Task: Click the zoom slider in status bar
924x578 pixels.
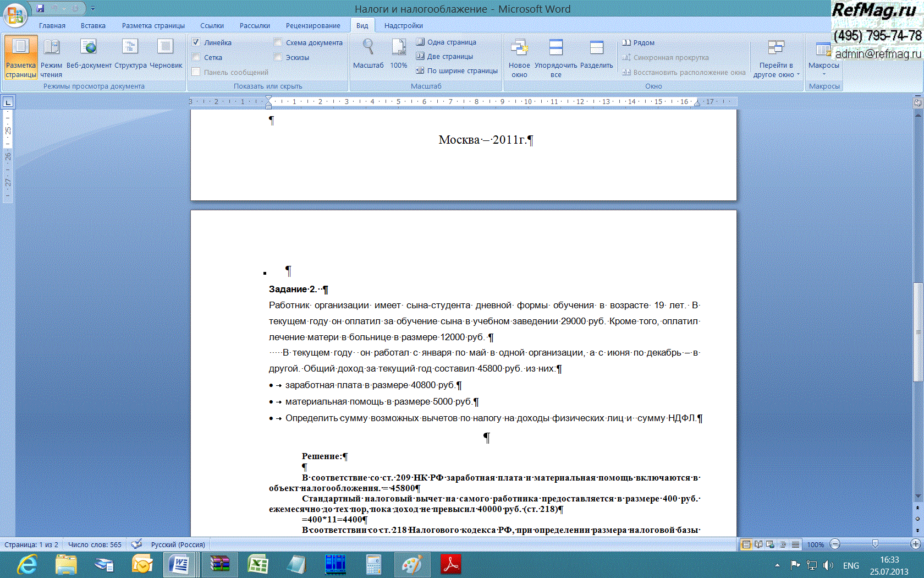Action: coord(875,544)
